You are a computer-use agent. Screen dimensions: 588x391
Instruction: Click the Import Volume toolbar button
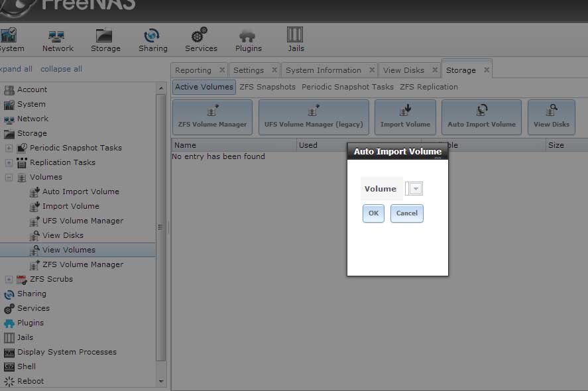405,117
